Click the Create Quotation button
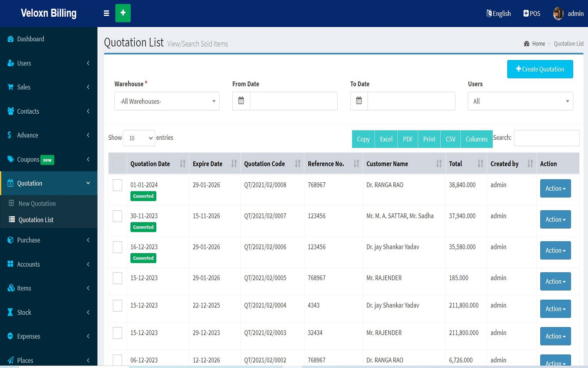The image size is (588, 368). [x=540, y=69]
